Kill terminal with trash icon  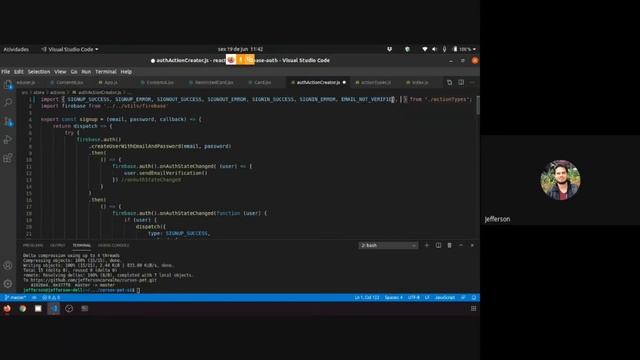tap(449, 245)
